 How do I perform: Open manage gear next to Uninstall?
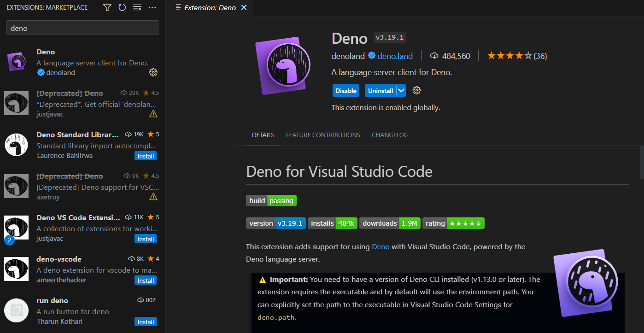(x=417, y=91)
